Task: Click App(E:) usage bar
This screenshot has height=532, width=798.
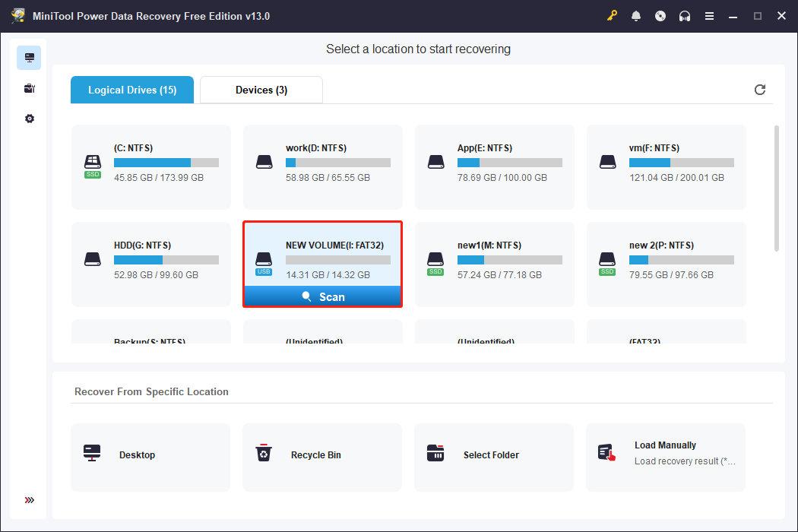Action: [x=510, y=163]
